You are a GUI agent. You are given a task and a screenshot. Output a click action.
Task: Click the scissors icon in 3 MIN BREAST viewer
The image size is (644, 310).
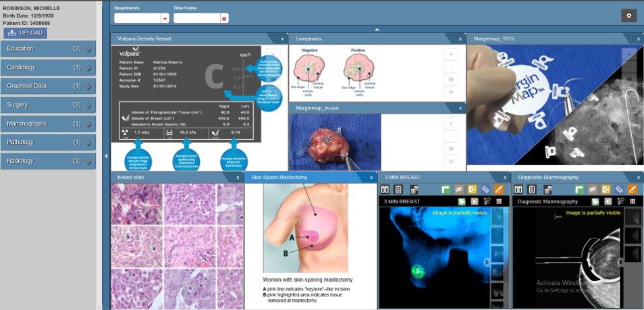pos(487,201)
